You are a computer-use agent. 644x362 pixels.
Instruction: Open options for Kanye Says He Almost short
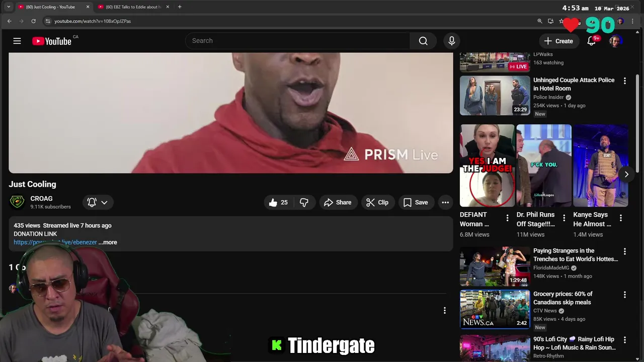tap(621, 218)
